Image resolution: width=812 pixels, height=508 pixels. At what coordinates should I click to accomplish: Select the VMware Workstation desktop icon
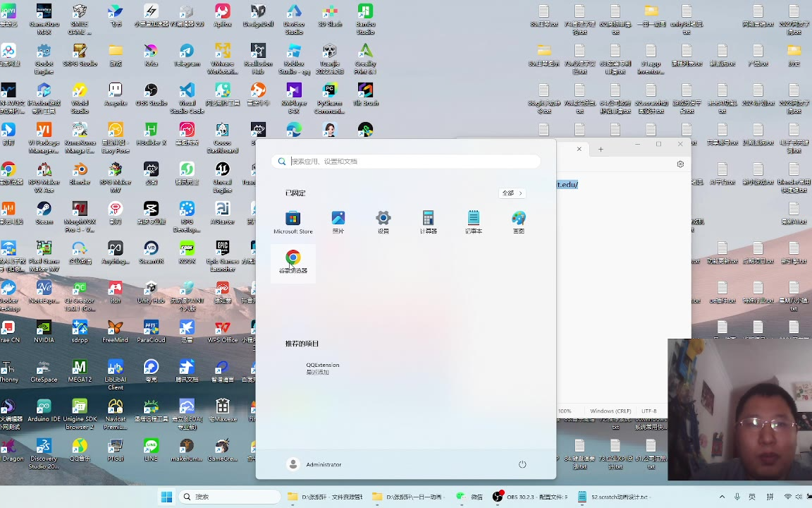[x=222, y=59]
